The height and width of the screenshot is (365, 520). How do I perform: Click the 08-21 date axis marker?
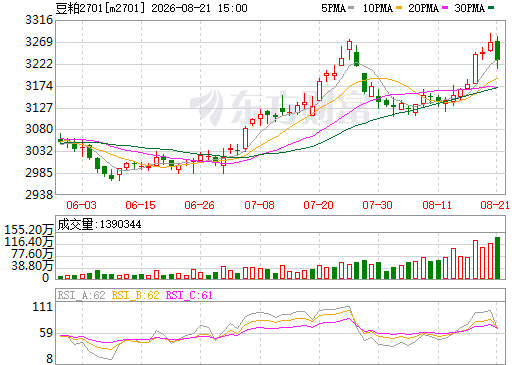coord(495,205)
